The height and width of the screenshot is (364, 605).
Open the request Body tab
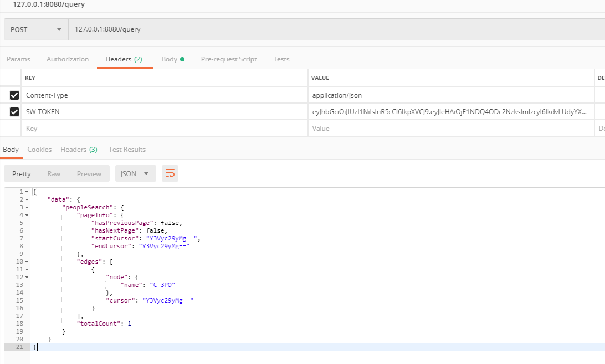click(173, 59)
